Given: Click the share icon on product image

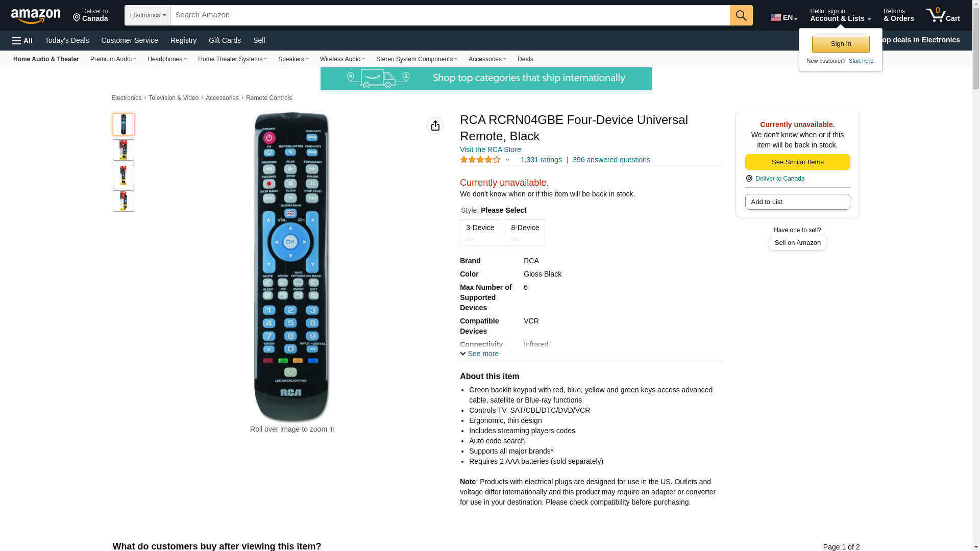Looking at the screenshot, I should click(435, 126).
